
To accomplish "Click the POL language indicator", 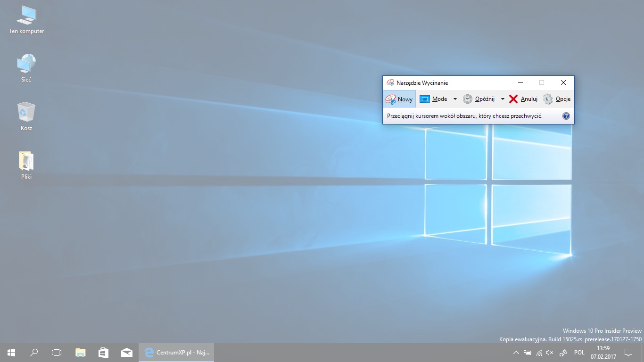I will (x=579, y=353).
